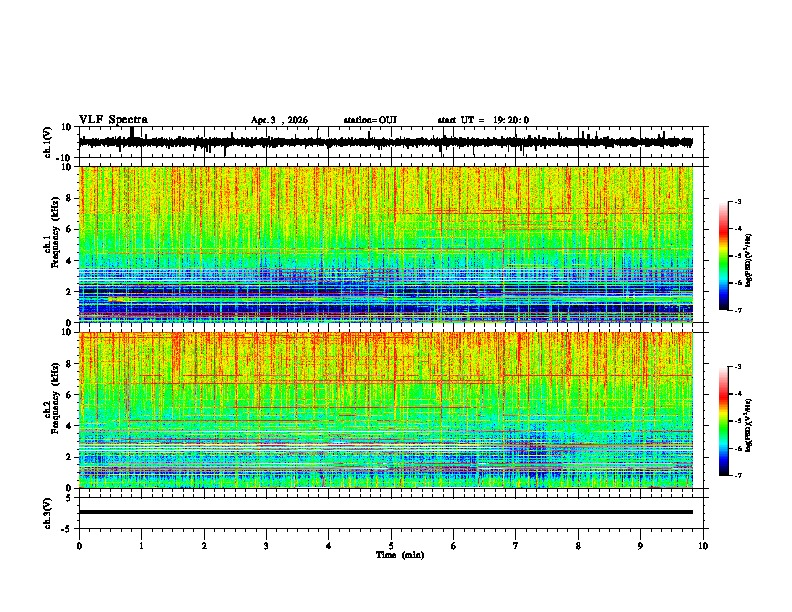Screen dimensions: 792x612
Task: Select the "start UT = 19:20:0" header text
Action: tap(483, 120)
